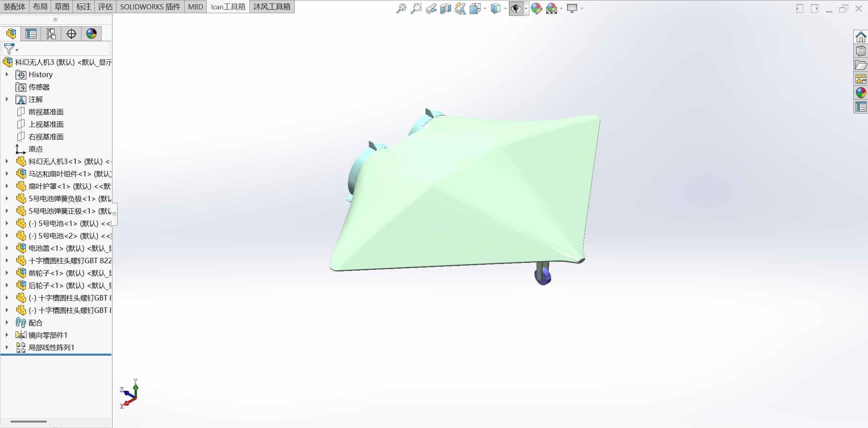The width and height of the screenshot is (868, 428).
Task: Click the Previous View icon
Action: (431, 8)
